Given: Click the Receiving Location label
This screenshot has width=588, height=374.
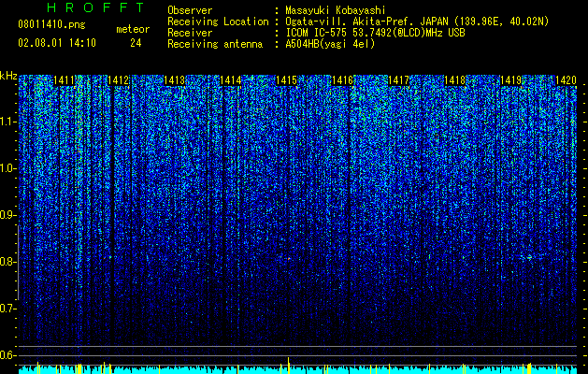Looking at the screenshot, I should [x=218, y=22].
